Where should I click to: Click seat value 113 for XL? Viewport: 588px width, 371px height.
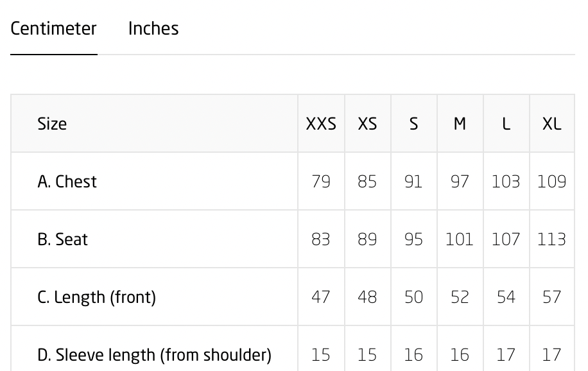pos(551,239)
